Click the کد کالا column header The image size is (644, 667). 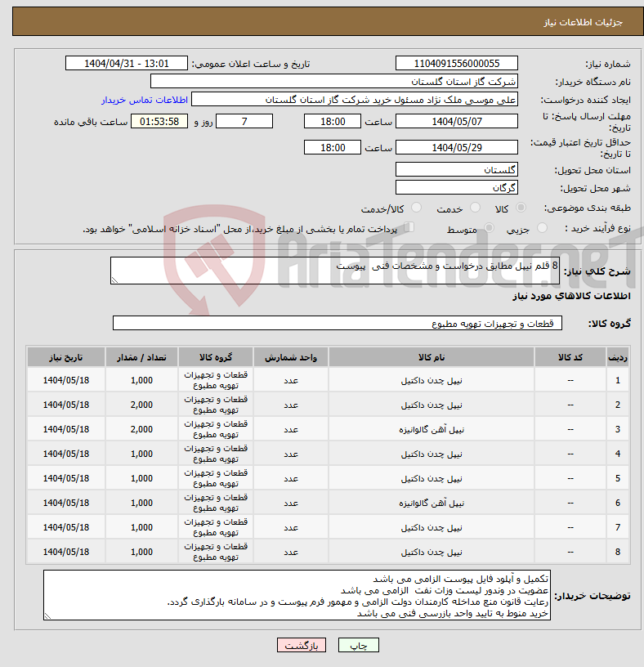tap(570, 357)
